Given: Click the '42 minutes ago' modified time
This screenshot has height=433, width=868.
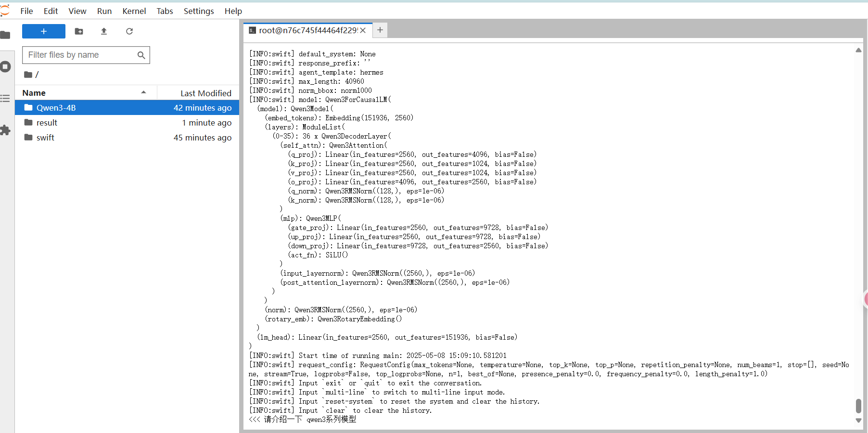Looking at the screenshot, I should pyautogui.click(x=203, y=108).
